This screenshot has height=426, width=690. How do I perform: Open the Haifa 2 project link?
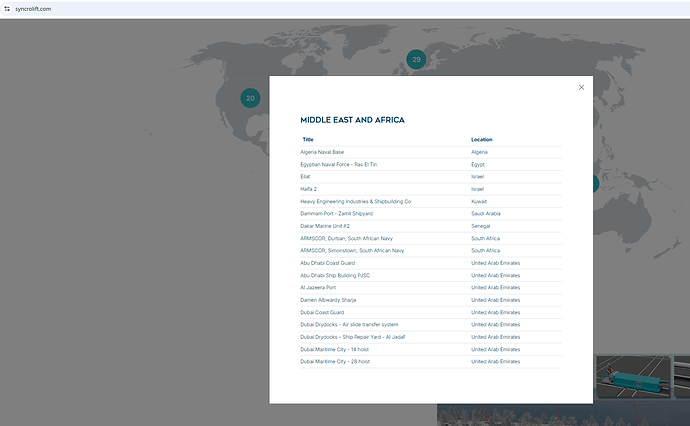309,189
